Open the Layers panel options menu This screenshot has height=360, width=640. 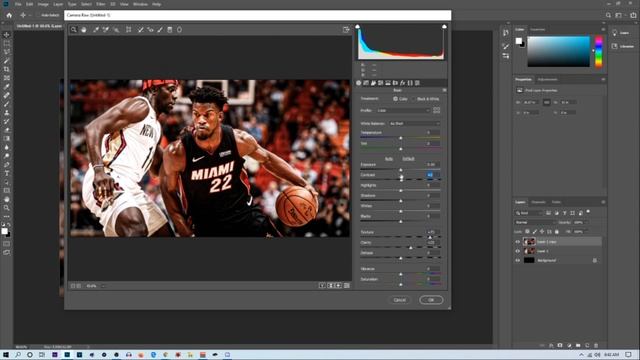[603, 202]
